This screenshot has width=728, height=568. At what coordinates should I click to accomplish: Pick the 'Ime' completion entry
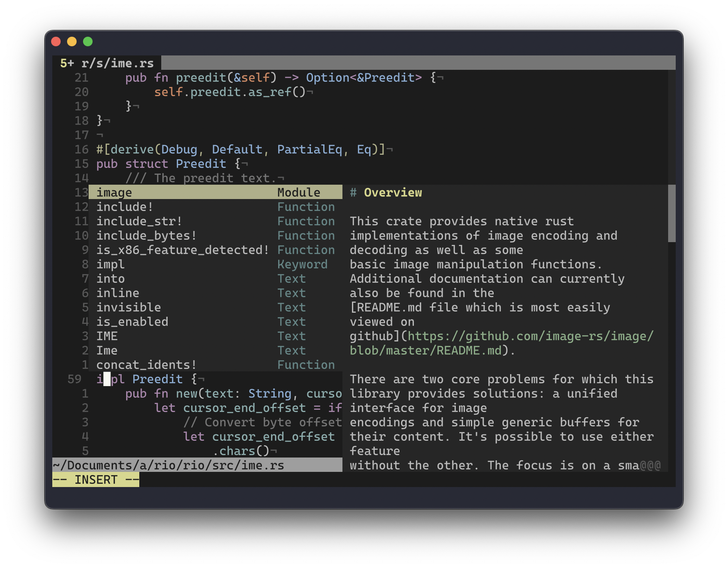216,350
